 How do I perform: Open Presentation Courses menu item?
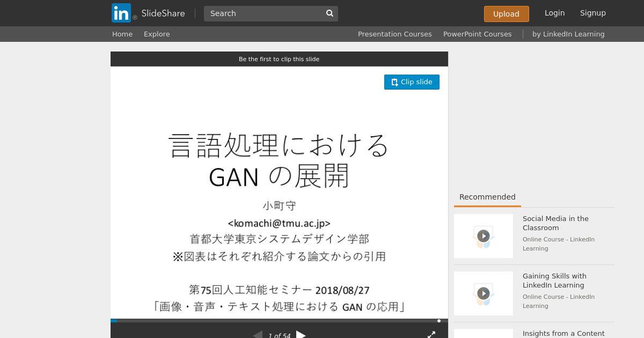pos(394,34)
